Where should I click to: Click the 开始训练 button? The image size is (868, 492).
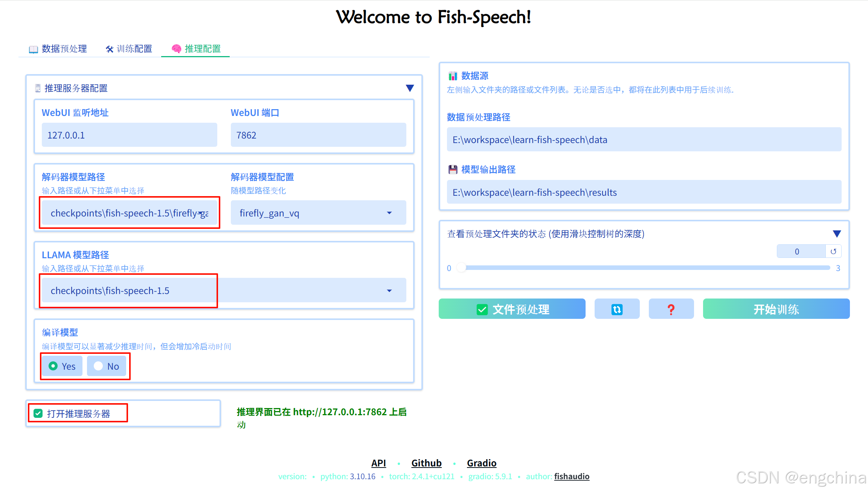click(x=776, y=309)
